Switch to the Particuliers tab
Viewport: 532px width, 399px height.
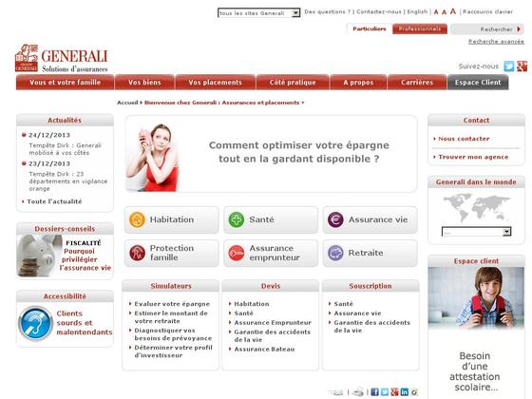(370, 28)
